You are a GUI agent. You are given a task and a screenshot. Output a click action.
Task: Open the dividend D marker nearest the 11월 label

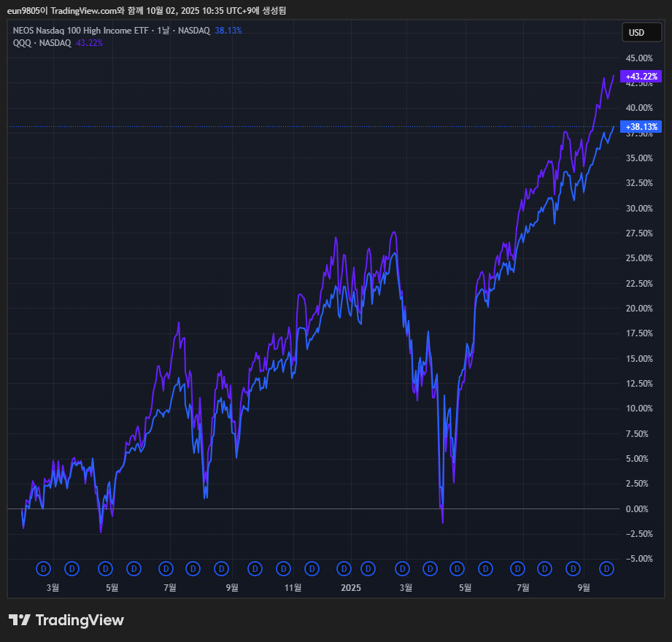coord(283,569)
